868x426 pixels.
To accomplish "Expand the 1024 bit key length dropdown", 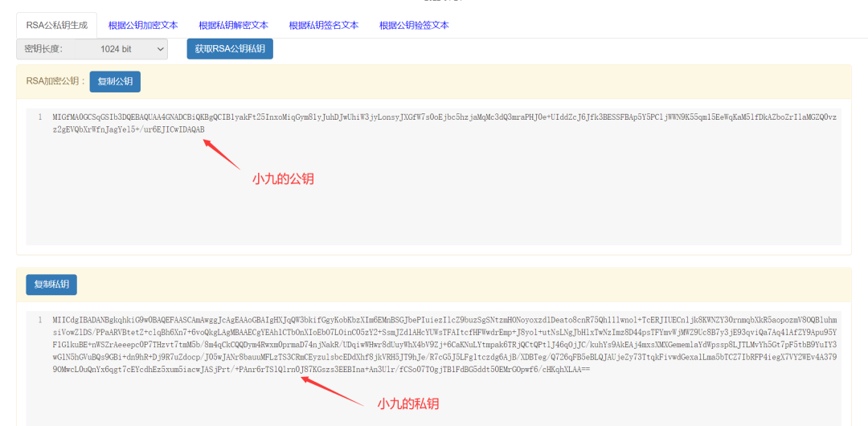I will click(x=120, y=49).
